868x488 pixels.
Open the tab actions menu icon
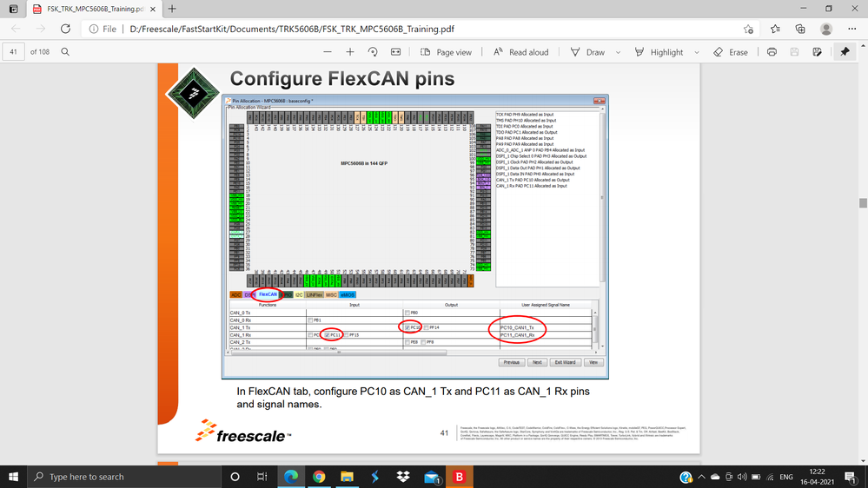13,9
